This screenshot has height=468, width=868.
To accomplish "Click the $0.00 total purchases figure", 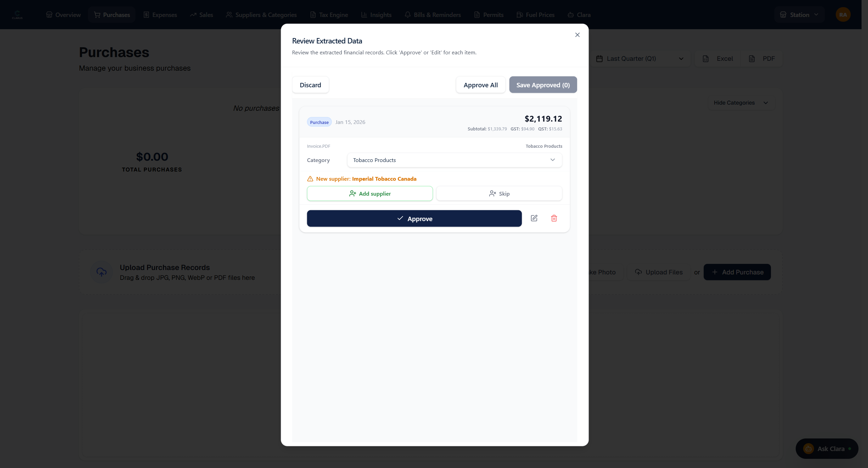I will point(152,157).
